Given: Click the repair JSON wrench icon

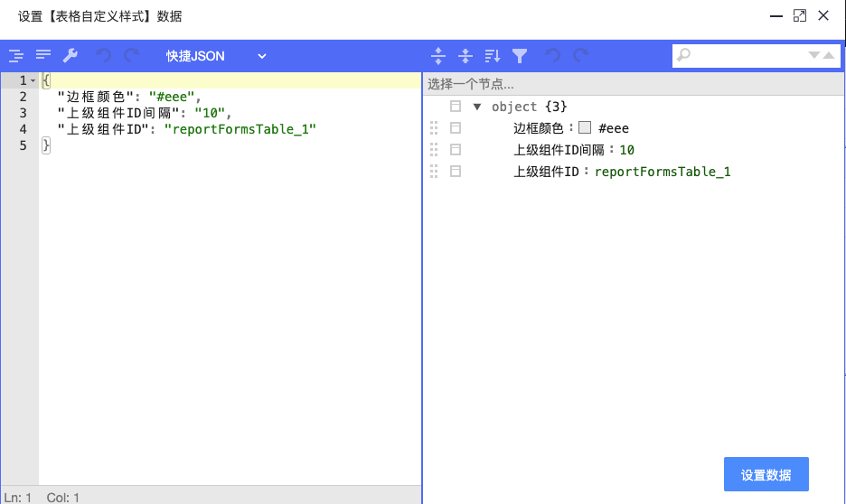Looking at the screenshot, I should (x=70, y=55).
